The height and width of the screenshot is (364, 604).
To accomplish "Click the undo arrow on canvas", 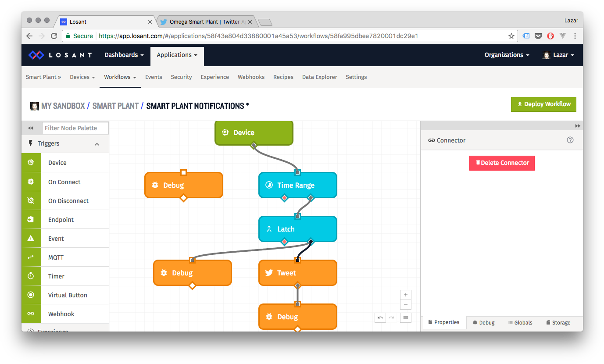I will pos(380,318).
